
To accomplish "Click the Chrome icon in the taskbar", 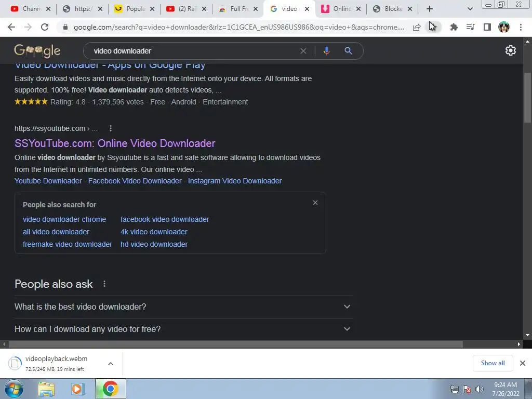I will pos(111,389).
